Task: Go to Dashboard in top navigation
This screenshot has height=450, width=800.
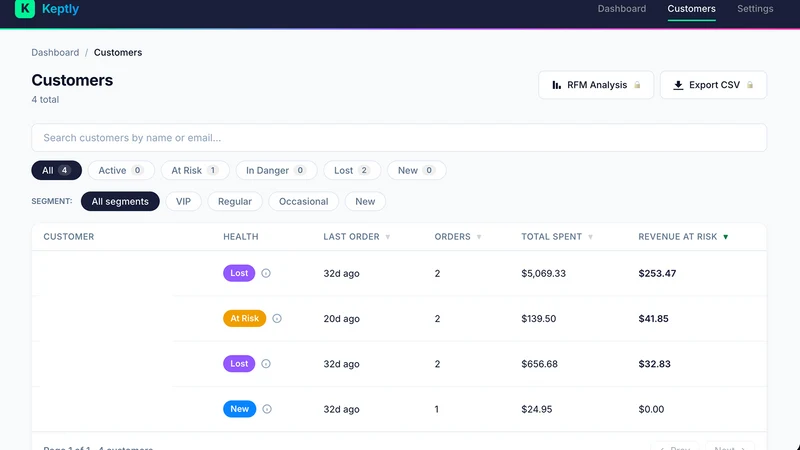Action: click(x=621, y=9)
